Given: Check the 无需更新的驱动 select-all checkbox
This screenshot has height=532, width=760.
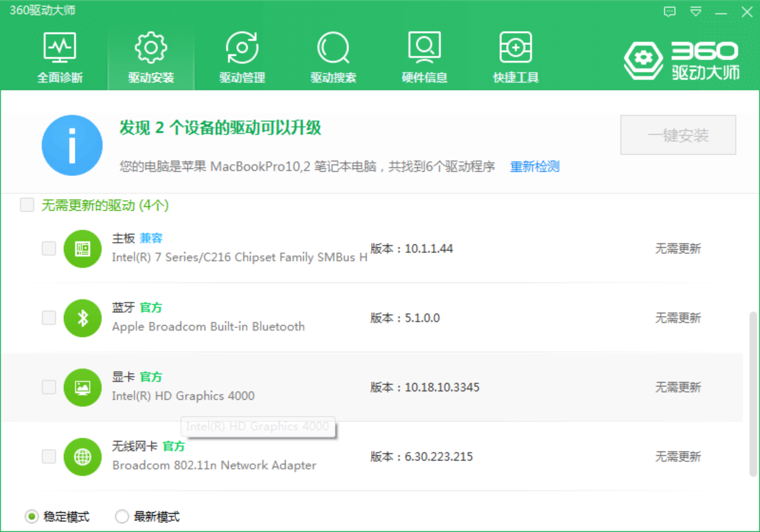Looking at the screenshot, I should [x=27, y=205].
